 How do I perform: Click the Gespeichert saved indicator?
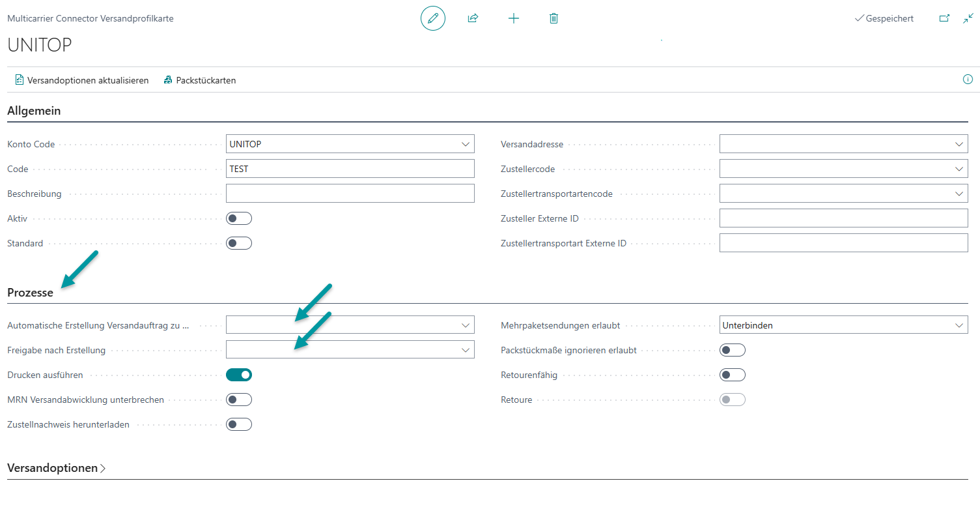(x=884, y=18)
